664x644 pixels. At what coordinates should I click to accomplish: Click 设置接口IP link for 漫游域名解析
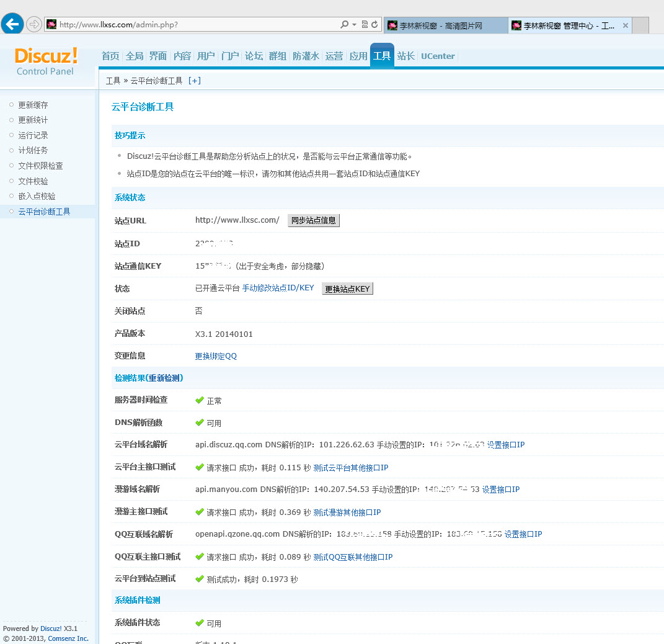pos(501,490)
